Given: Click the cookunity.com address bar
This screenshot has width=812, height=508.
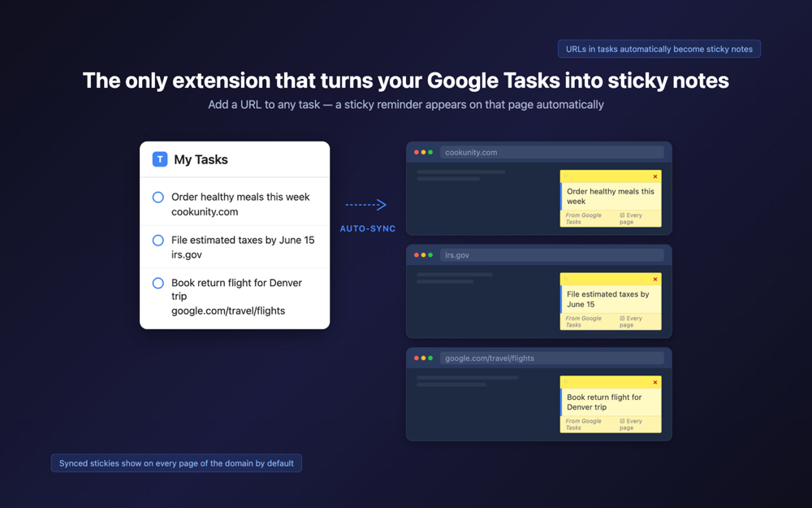Looking at the screenshot, I should coord(552,153).
